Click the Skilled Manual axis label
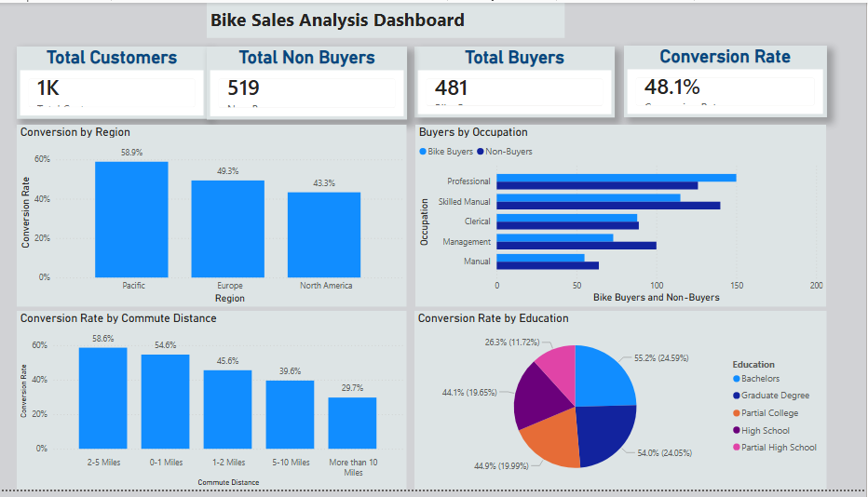The height and width of the screenshot is (497, 868). click(x=464, y=202)
